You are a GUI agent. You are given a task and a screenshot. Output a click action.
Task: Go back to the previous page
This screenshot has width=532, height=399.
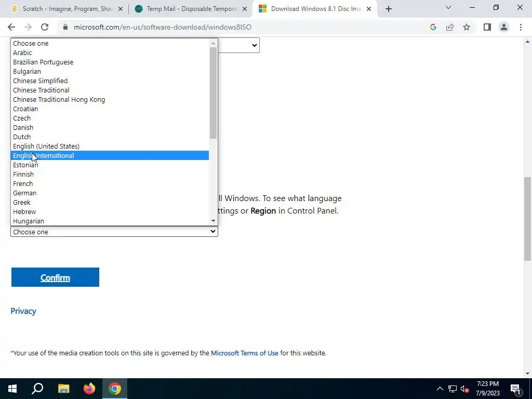[x=11, y=27]
